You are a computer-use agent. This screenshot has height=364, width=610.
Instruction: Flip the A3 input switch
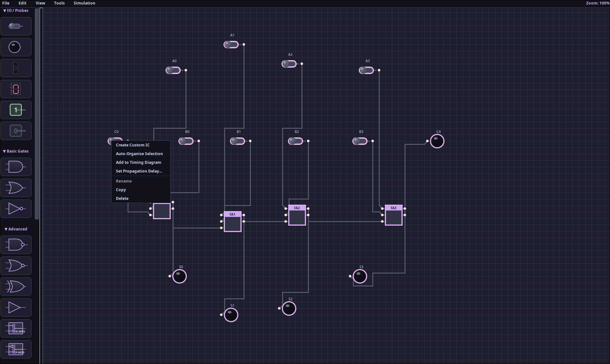pos(367,70)
